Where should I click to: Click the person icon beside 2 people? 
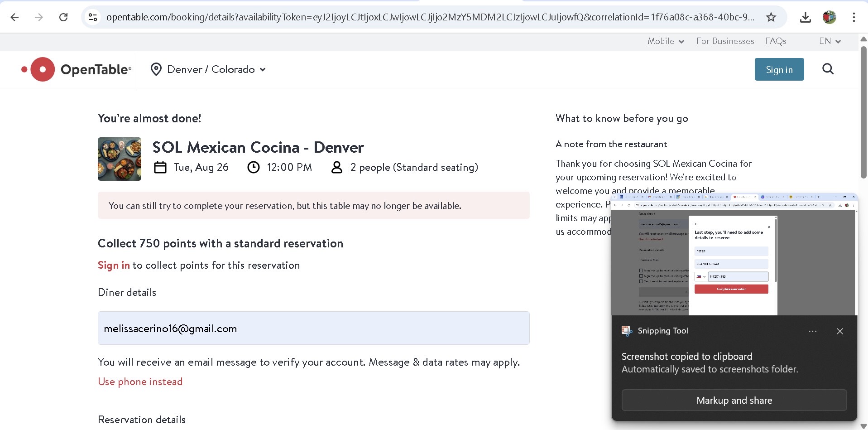[x=337, y=168]
